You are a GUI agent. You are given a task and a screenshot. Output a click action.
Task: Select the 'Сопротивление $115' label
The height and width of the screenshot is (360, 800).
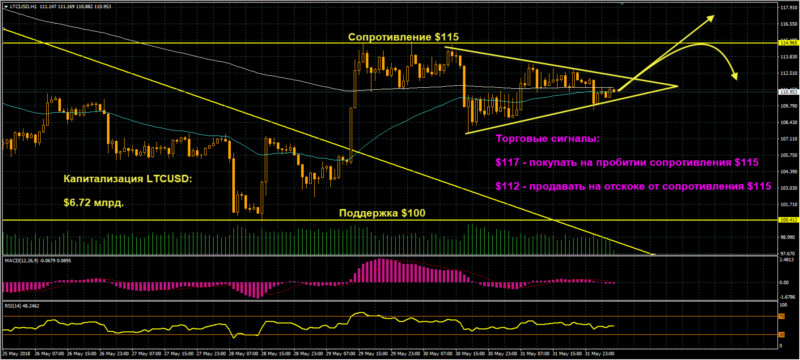(x=403, y=37)
